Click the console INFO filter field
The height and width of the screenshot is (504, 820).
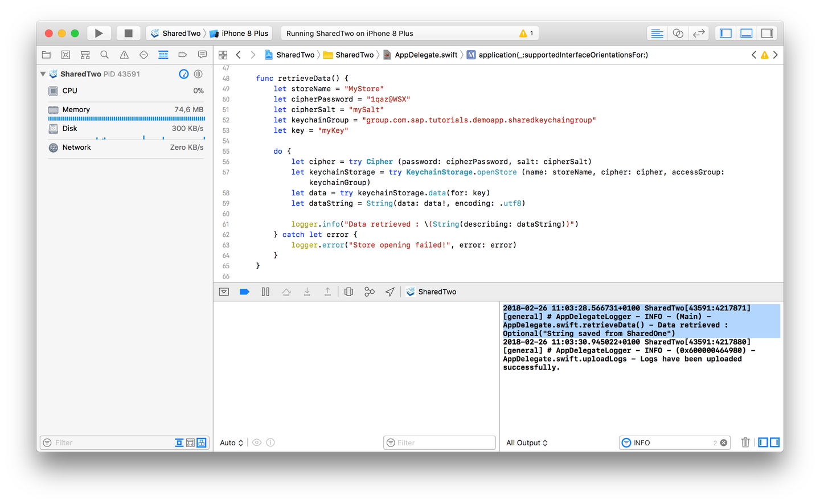point(675,442)
